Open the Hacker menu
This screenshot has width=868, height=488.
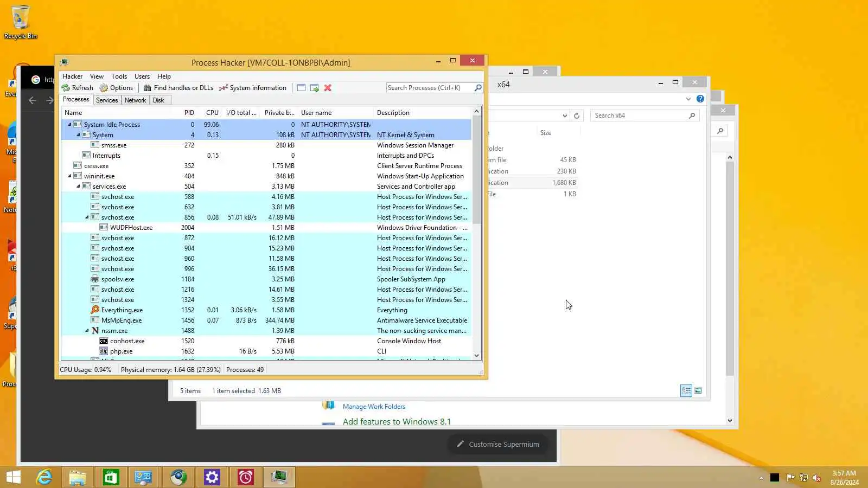click(72, 76)
